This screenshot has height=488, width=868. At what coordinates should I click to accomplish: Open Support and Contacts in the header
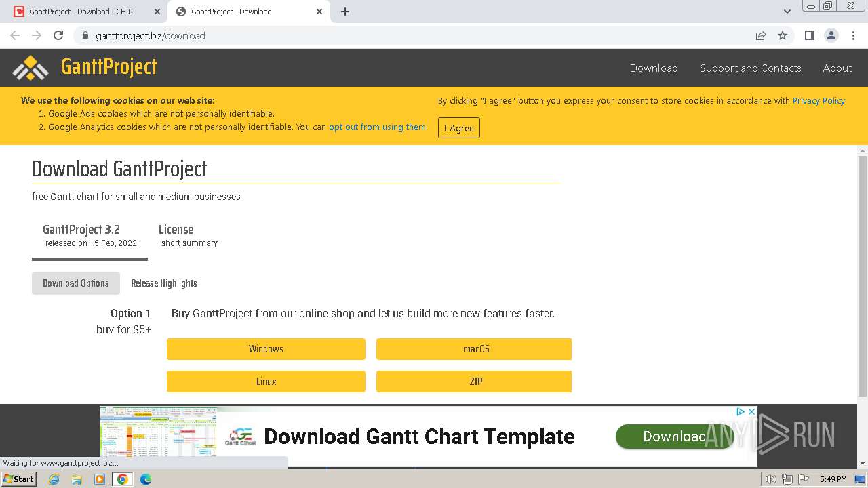tap(751, 68)
